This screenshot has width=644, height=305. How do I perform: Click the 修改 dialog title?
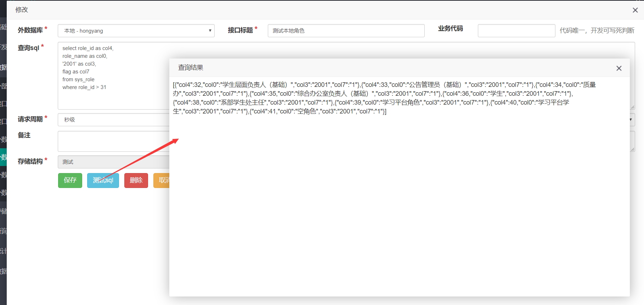click(22, 10)
